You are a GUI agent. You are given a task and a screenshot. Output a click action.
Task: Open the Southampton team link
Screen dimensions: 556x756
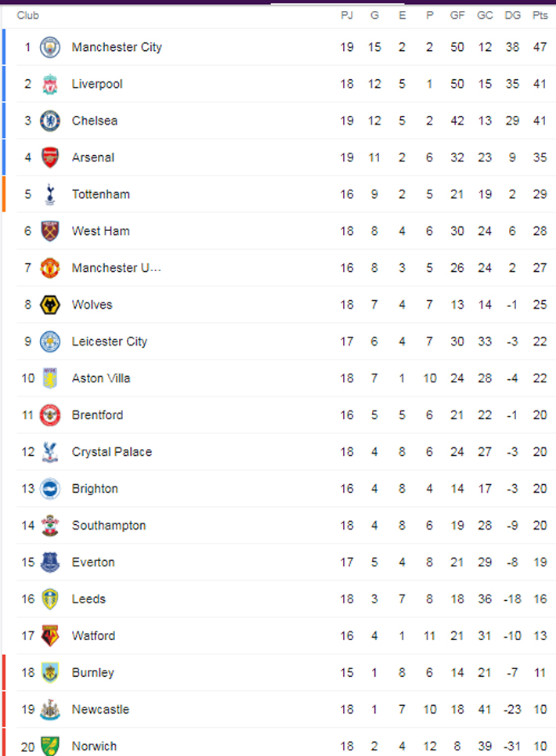tap(108, 526)
